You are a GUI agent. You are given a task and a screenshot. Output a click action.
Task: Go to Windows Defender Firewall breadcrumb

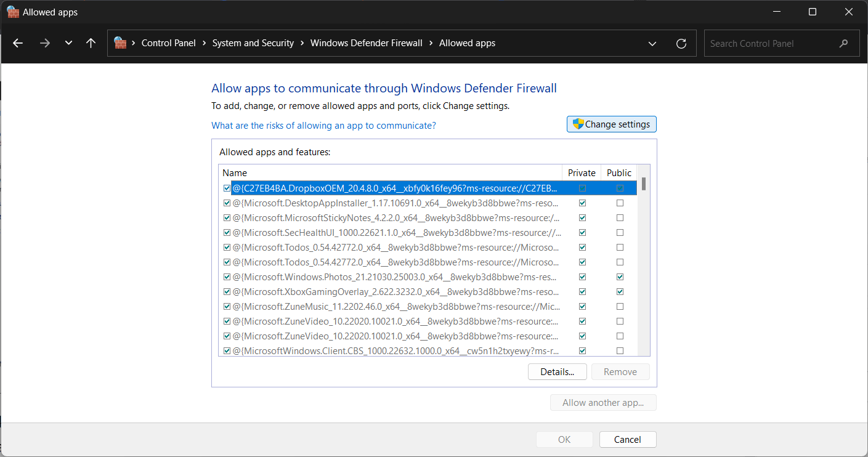click(x=366, y=43)
